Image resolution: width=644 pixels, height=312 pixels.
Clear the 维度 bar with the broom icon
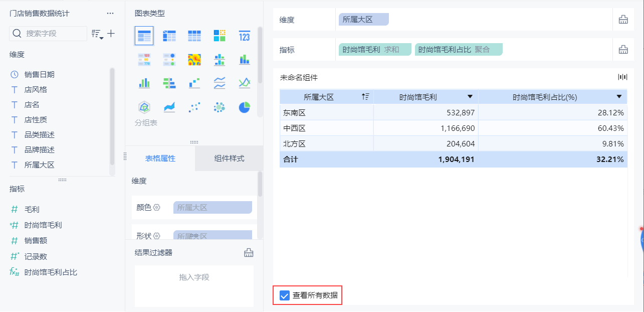pyautogui.click(x=623, y=20)
